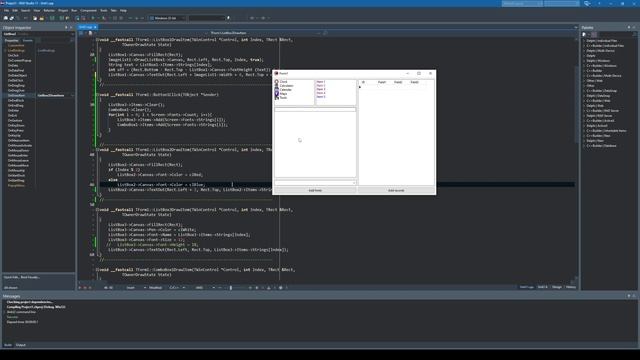Click the Run green play toolbar icon
Viewport: 640px width, 360px height.
click(x=93, y=18)
